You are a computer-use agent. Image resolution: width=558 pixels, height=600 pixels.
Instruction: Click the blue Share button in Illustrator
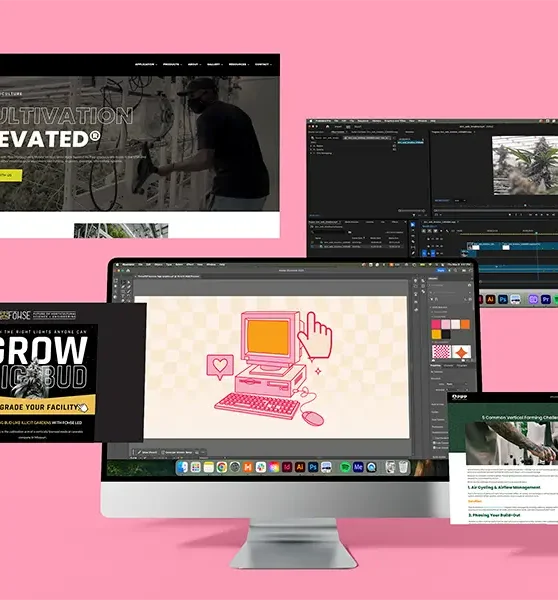pos(441,271)
